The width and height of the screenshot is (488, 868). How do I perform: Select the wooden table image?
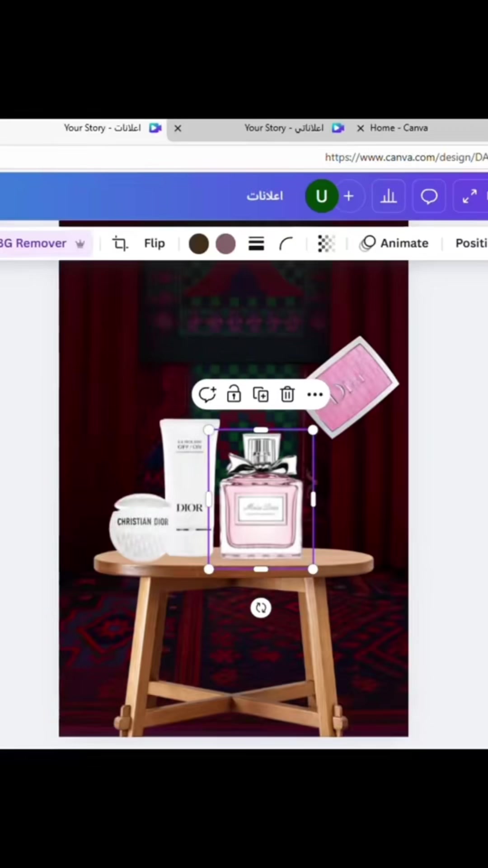click(x=234, y=642)
